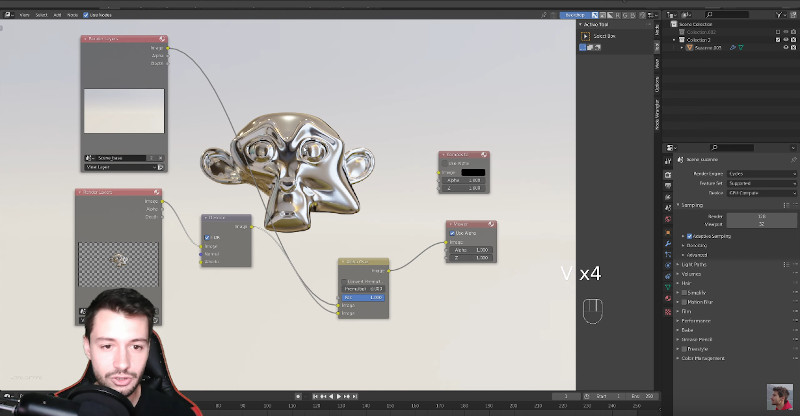
Task: Hide Suzanne in viewport with eye icon
Action: point(786,47)
